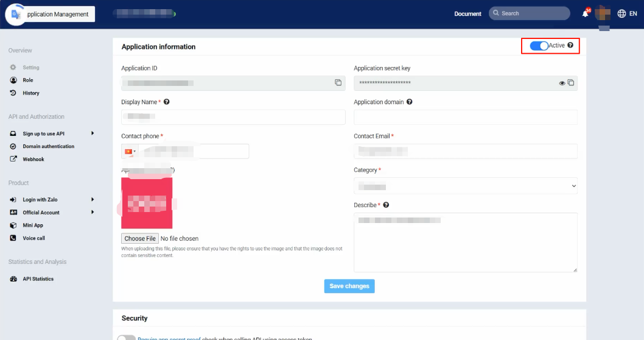Click the globe language icon
Viewport: 644px width, 340px height.
621,13
